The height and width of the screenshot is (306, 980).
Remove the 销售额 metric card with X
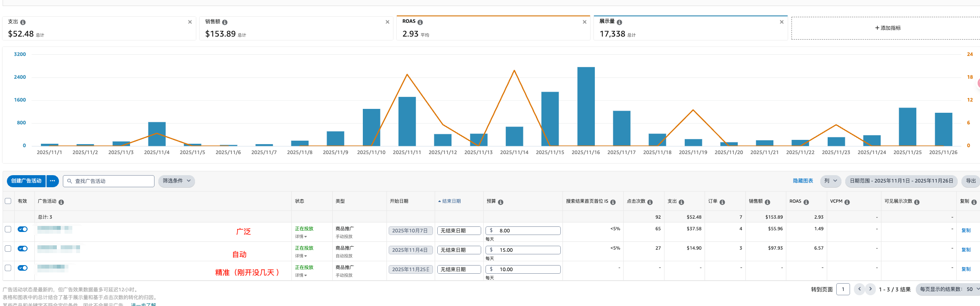(387, 22)
